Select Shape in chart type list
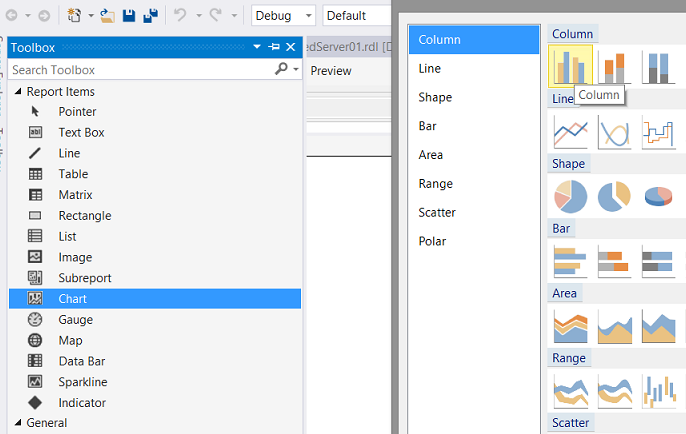This screenshot has width=686, height=434. pos(474,97)
